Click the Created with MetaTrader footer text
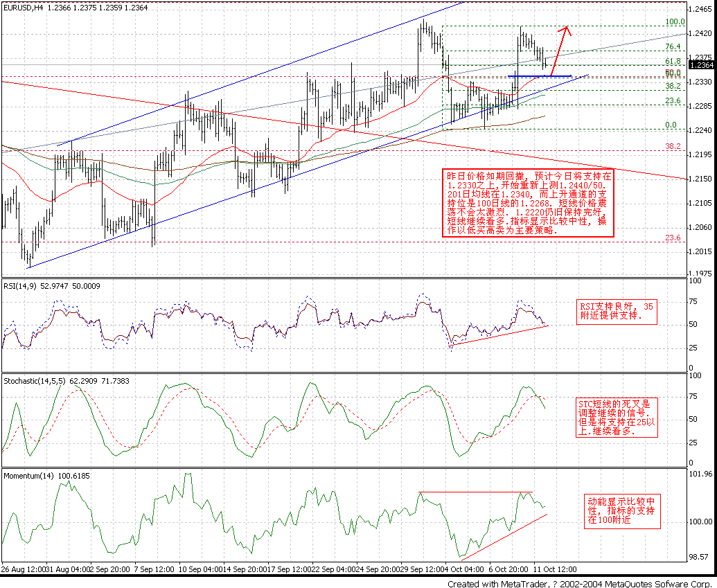 pos(581,584)
